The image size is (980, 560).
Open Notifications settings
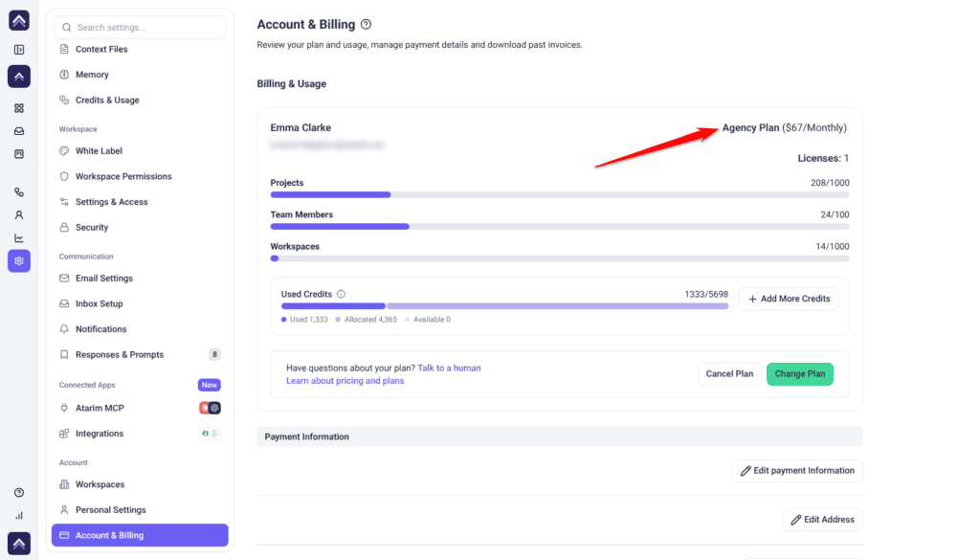tap(140, 328)
